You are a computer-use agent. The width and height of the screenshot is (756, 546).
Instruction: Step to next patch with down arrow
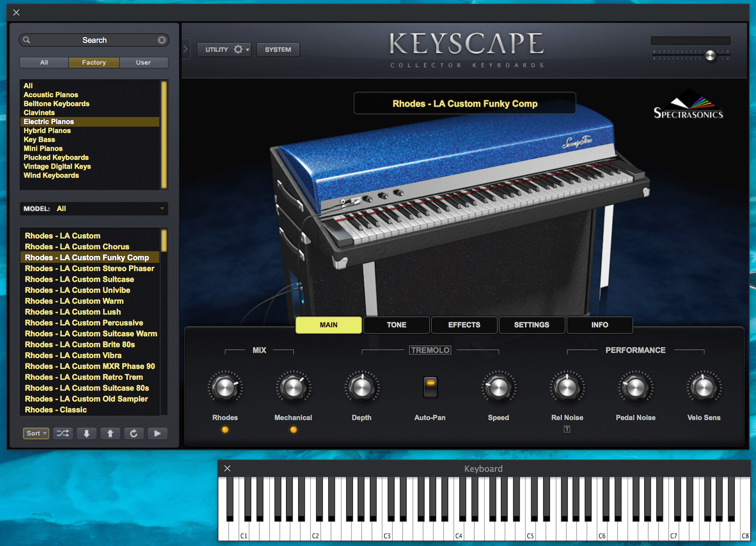tap(86, 433)
